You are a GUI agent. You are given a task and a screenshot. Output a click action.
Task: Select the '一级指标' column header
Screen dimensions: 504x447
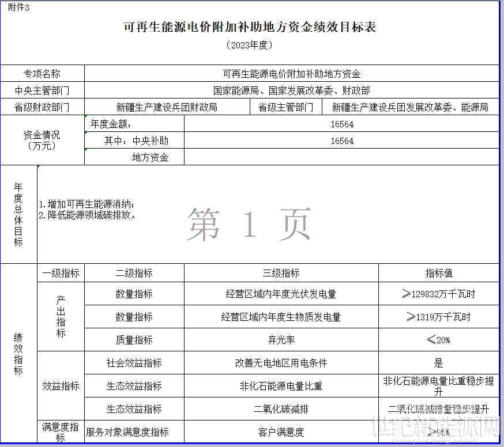pos(61,273)
